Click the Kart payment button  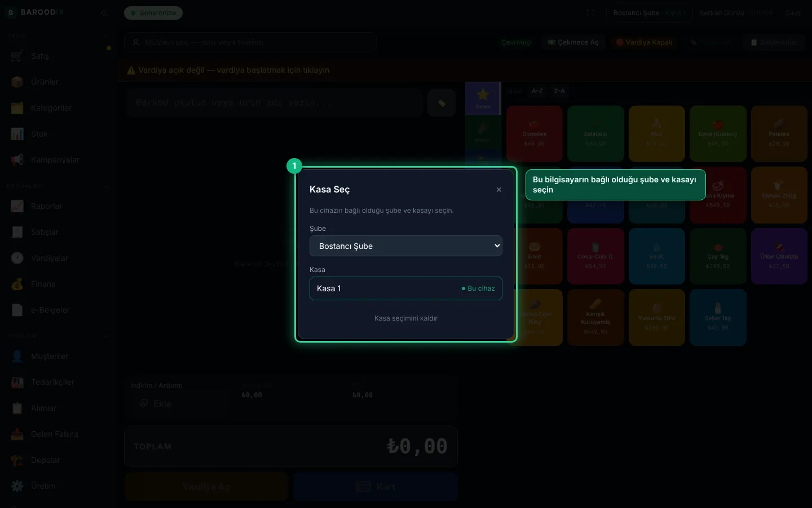click(x=376, y=487)
